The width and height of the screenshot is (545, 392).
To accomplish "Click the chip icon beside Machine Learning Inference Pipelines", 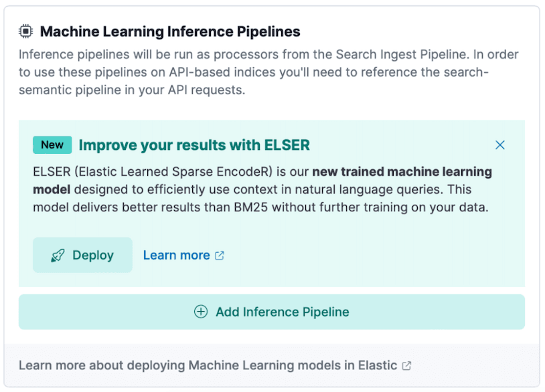I will 25,31.
